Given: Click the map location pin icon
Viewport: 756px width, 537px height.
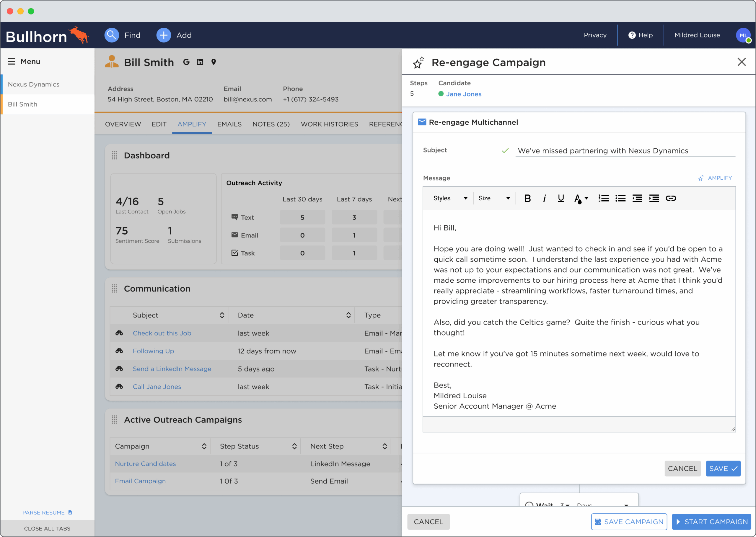Looking at the screenshot, I should (214, 62).
